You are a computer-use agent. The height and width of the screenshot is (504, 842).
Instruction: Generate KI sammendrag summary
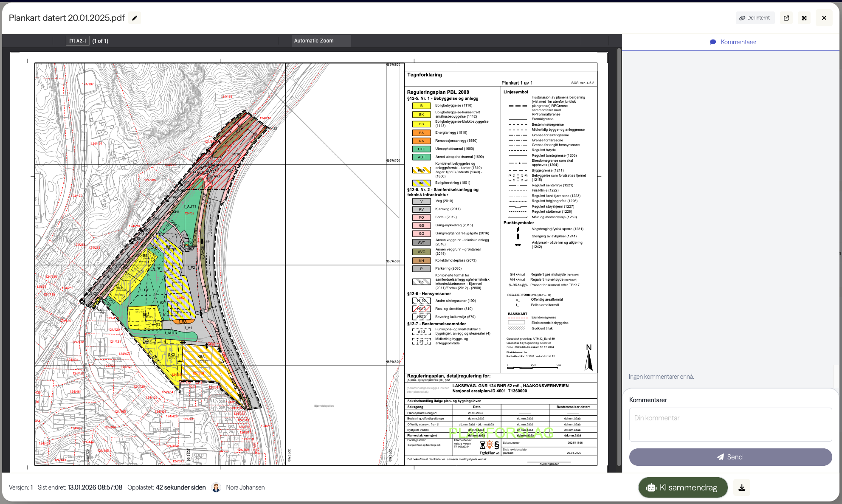(683, 487)
